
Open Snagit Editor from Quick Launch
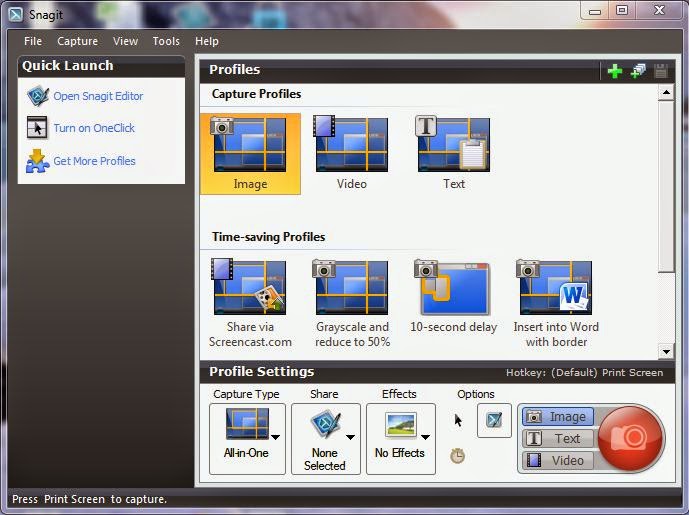(x=98, y=96)
